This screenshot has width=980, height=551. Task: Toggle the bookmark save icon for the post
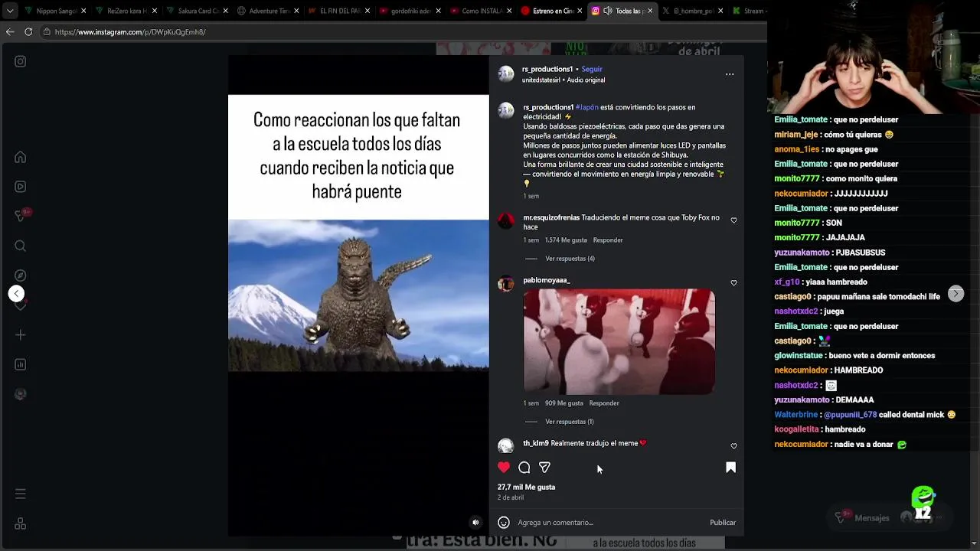[x=730, y=468]
